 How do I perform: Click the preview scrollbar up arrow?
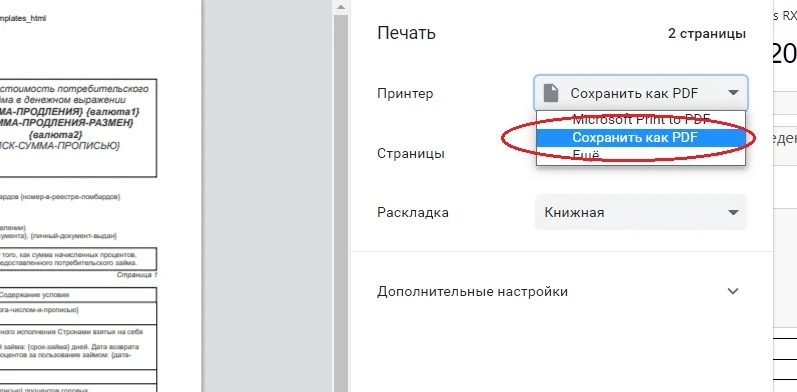click(x=341, y=7)
